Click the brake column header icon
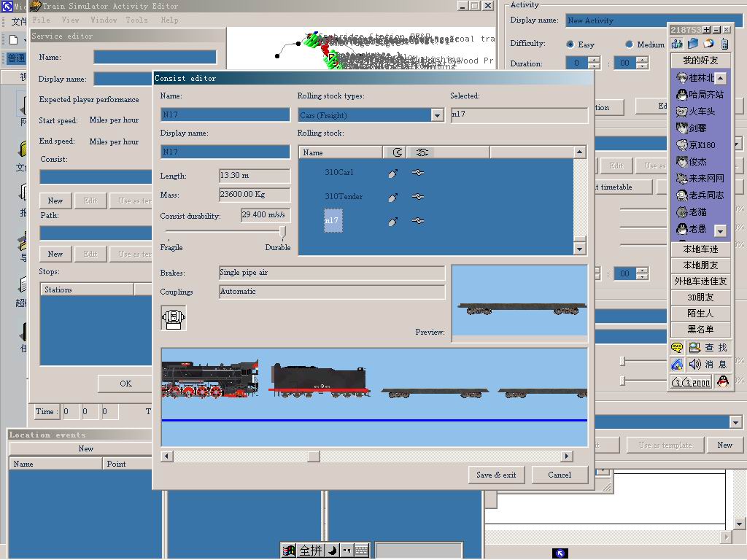747x560 pixels. tap(398, 152)
